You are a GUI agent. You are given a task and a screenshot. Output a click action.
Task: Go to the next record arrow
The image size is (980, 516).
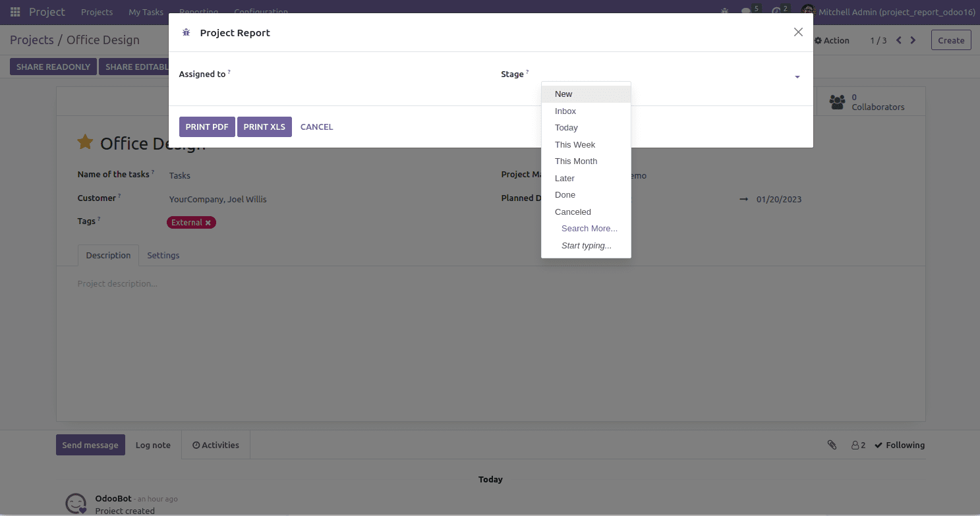913,40
